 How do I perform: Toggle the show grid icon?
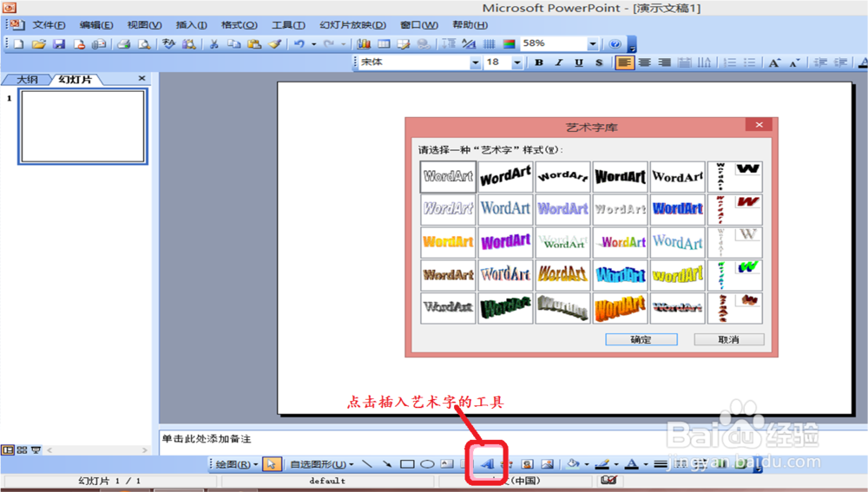(x=490, y=43)
